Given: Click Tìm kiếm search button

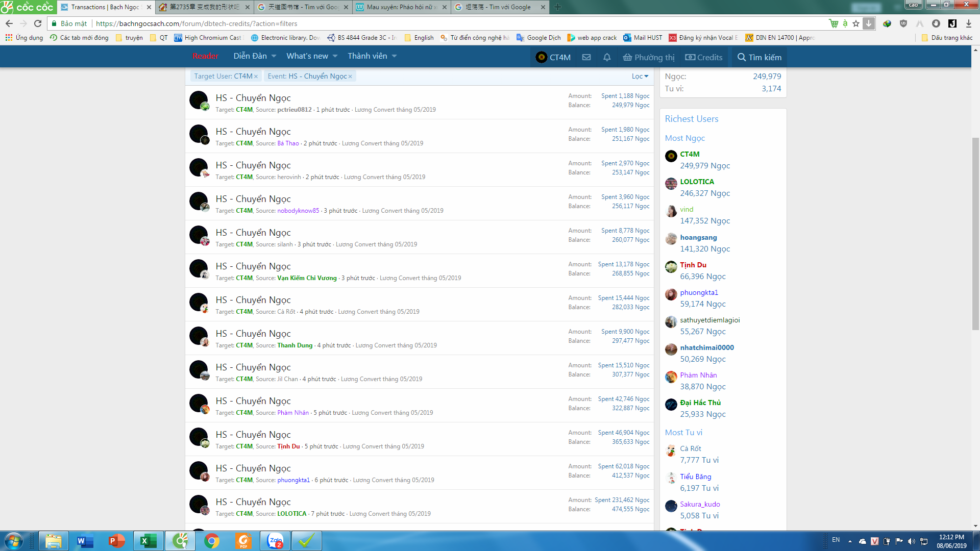Looking at the screenshot, I should point(759,57).
